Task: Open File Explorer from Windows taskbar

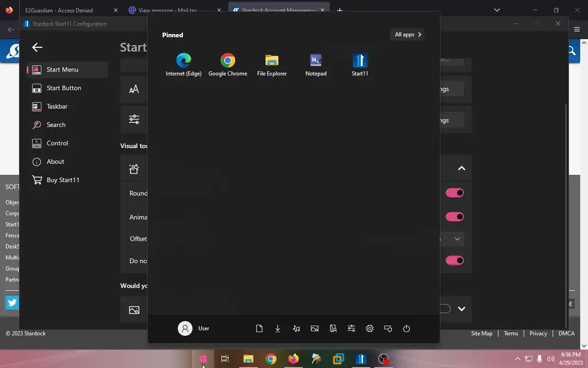Action: click(248, 359)
